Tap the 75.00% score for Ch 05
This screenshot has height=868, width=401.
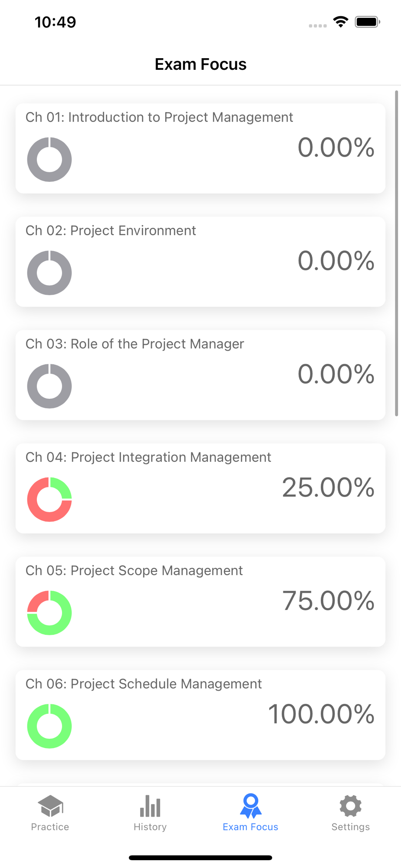[x=328, y=601]
